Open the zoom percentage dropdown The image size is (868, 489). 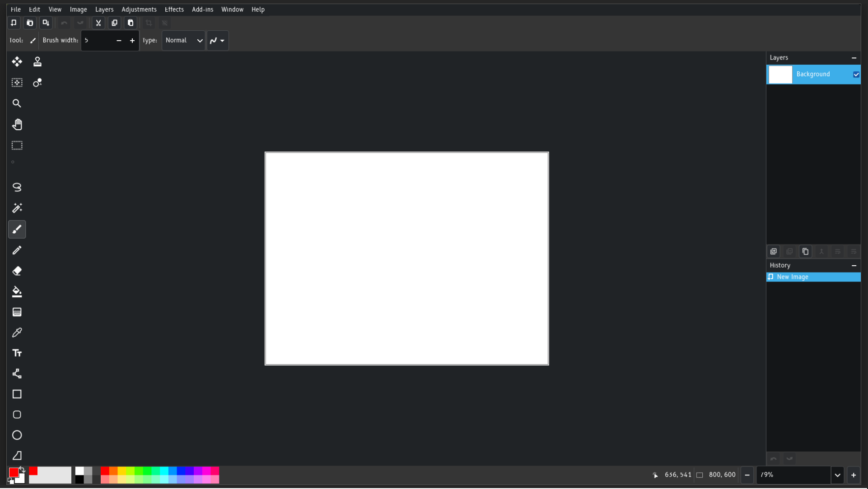click(837, 475)
